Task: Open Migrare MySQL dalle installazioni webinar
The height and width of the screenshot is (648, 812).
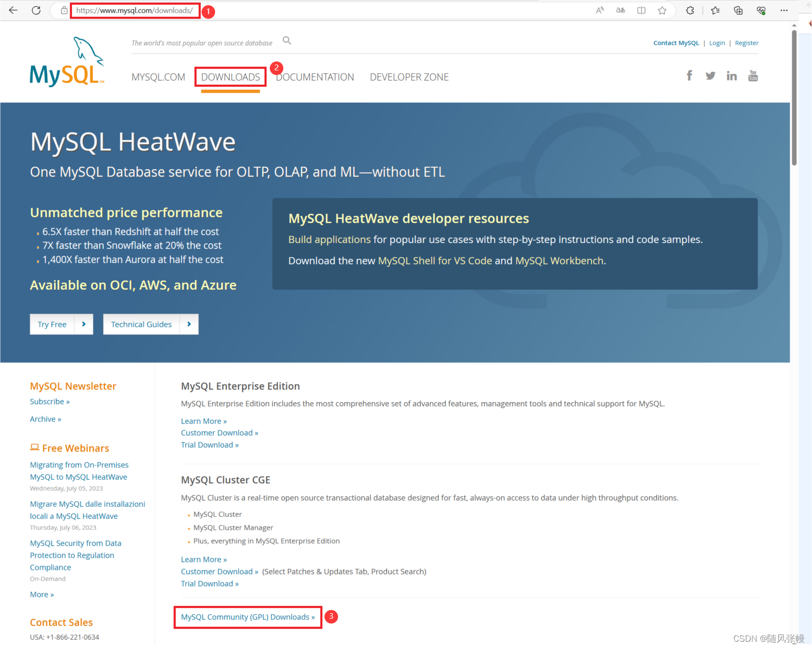Action: coord(88,510)
